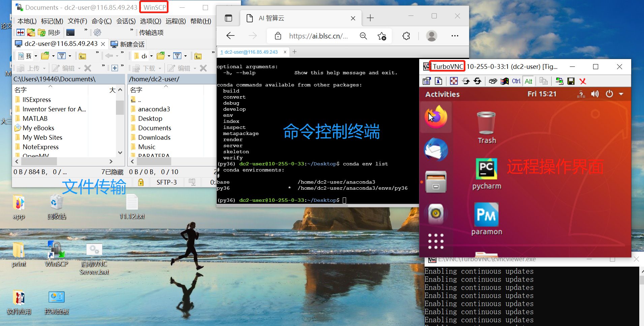Open 帮助(H) menu in WinSCP
Viewport: 644px width, 326px height.
click(201, 21)
